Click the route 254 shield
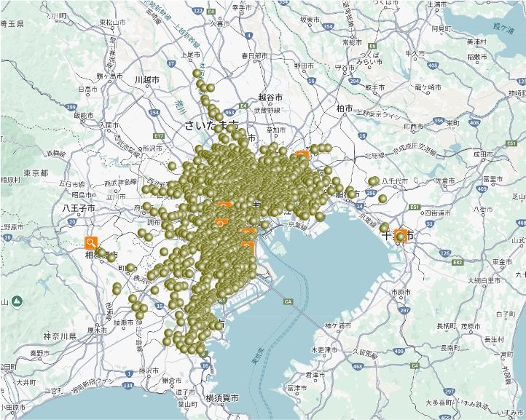526x420 pixels. 154,113
